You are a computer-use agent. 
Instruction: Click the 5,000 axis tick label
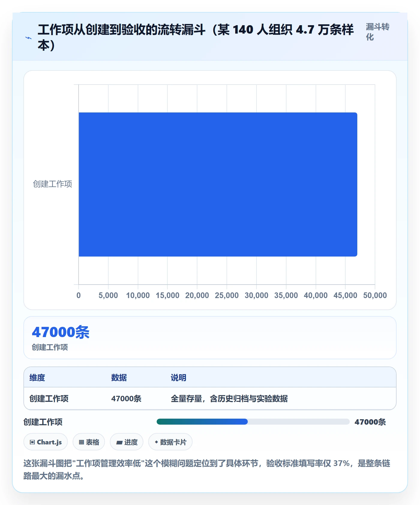pyautogui.click(x=108, y=295)
